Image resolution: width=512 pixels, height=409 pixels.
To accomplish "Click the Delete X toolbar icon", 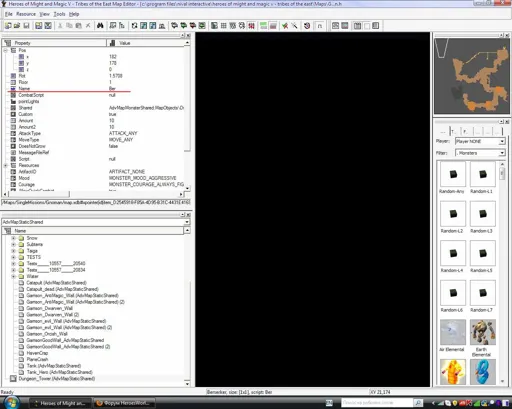I will pos(88,26).
